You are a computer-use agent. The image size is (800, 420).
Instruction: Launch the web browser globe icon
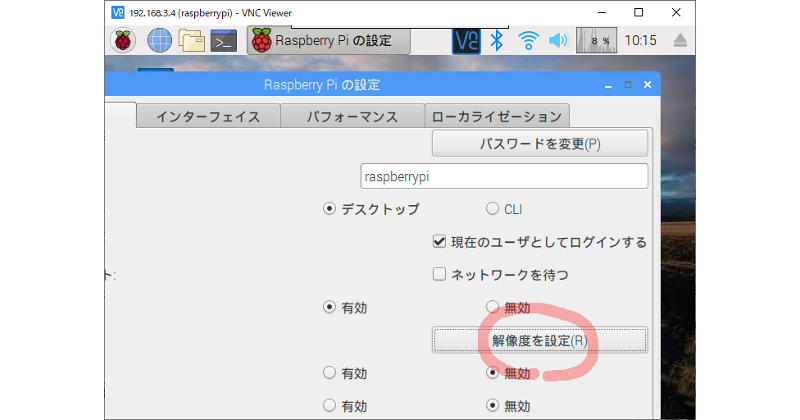[x=159, y=41]
